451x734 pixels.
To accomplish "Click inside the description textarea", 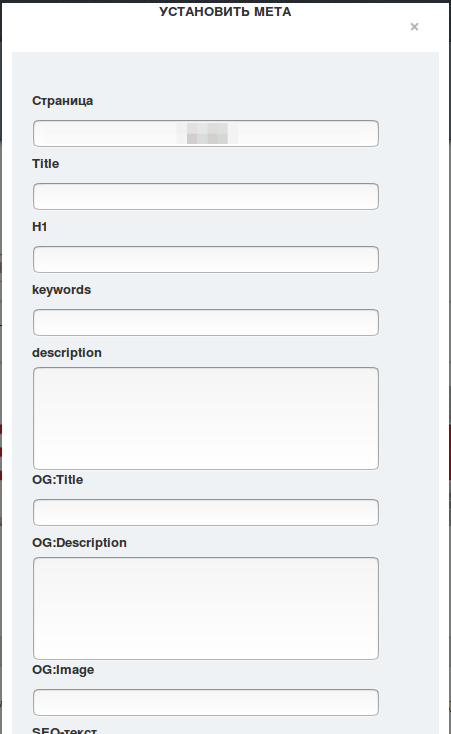I will coord(206,418).
